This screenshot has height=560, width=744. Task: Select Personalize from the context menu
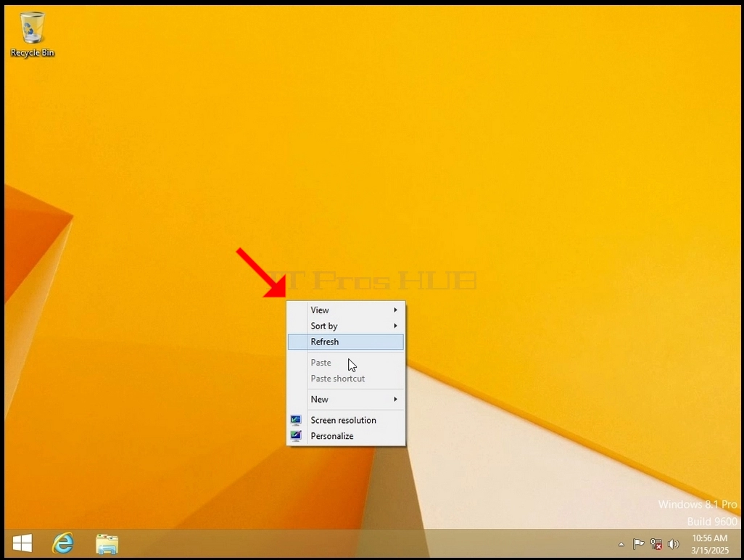(x=346, y=436)
